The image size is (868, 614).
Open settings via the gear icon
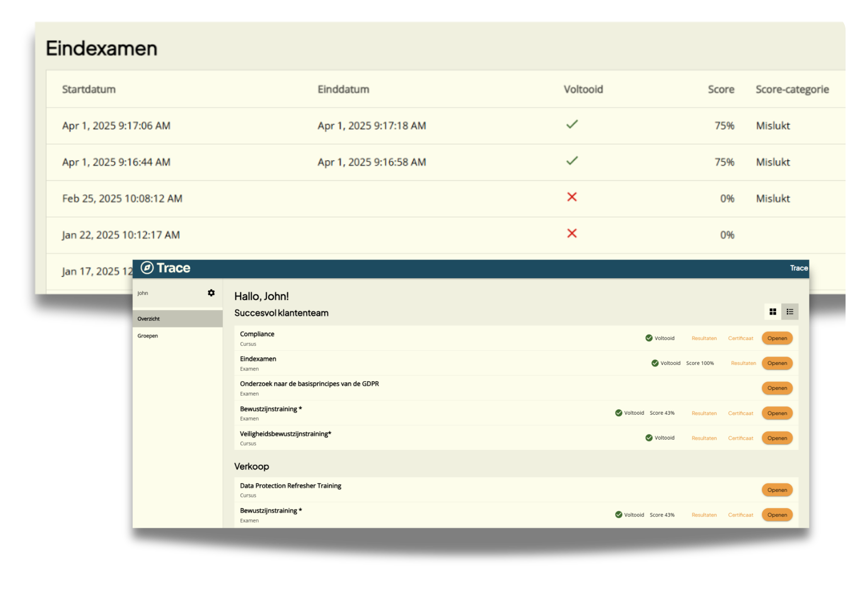211,293
